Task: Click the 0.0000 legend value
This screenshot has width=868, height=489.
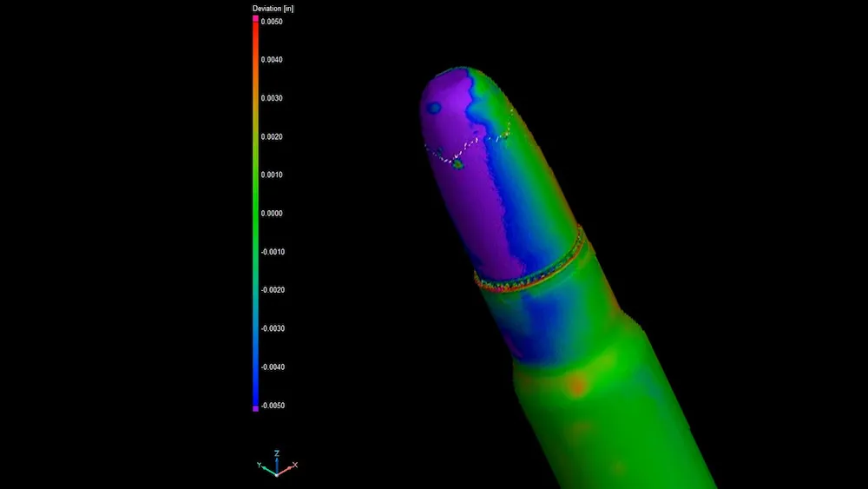Action: [272, 213]
